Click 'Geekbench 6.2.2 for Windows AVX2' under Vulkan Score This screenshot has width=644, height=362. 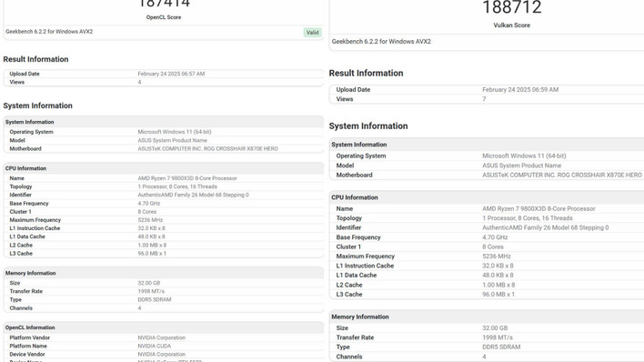[381, 42]
